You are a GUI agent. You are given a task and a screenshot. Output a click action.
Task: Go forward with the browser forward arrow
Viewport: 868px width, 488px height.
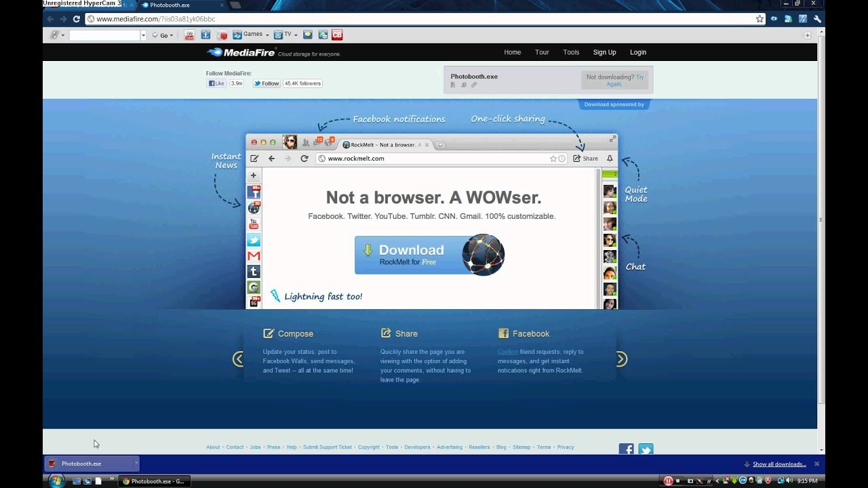pyautogui.click(x=62, y=19)
